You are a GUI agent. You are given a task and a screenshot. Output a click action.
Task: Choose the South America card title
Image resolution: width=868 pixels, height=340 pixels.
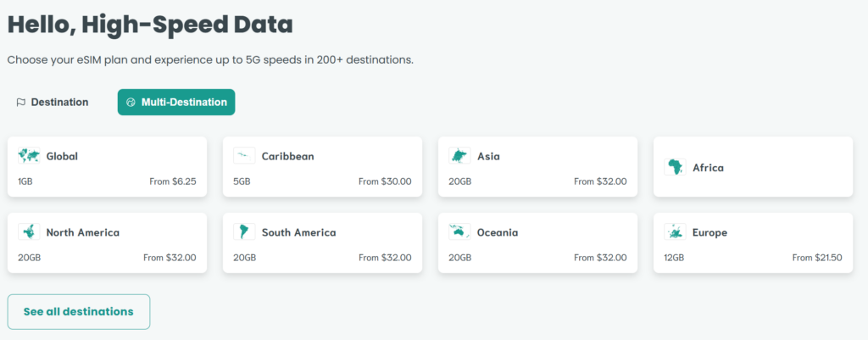point(298,232)
